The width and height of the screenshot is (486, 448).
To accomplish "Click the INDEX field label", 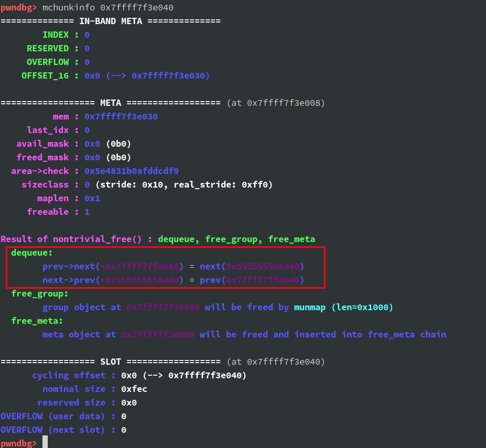I will click(x=55, y=35).
